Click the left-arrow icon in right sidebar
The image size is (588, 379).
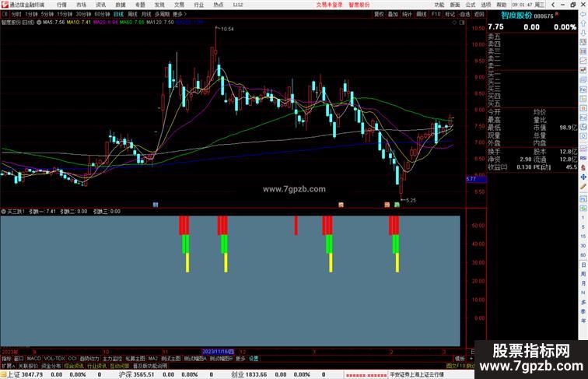click(583, 14)
